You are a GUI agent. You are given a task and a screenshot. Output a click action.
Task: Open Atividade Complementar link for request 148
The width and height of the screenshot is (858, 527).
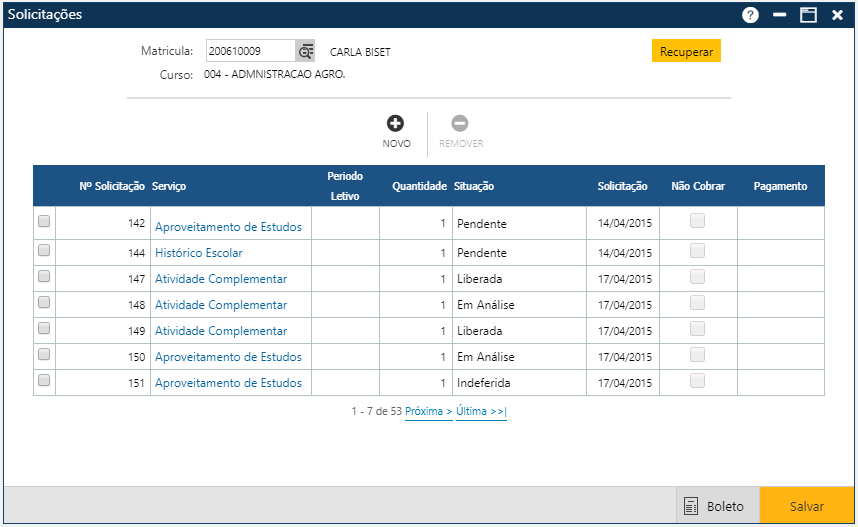click(x=221, y=305)
